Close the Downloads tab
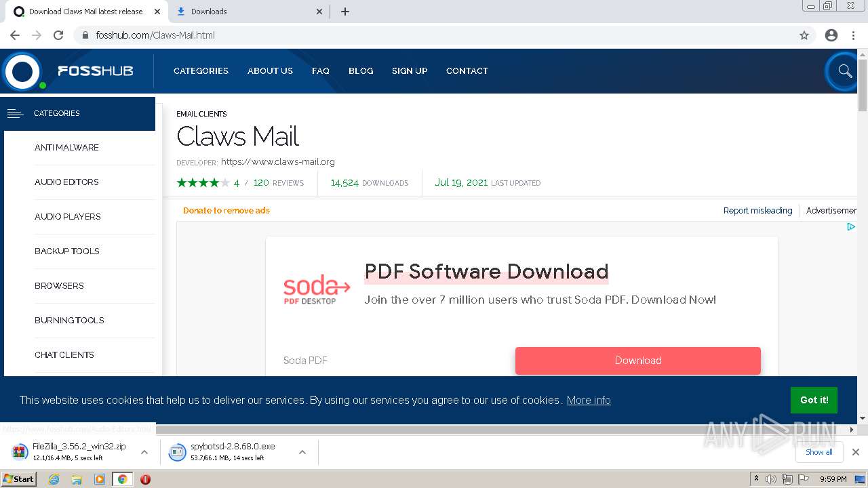 click(x=319, y=12)
